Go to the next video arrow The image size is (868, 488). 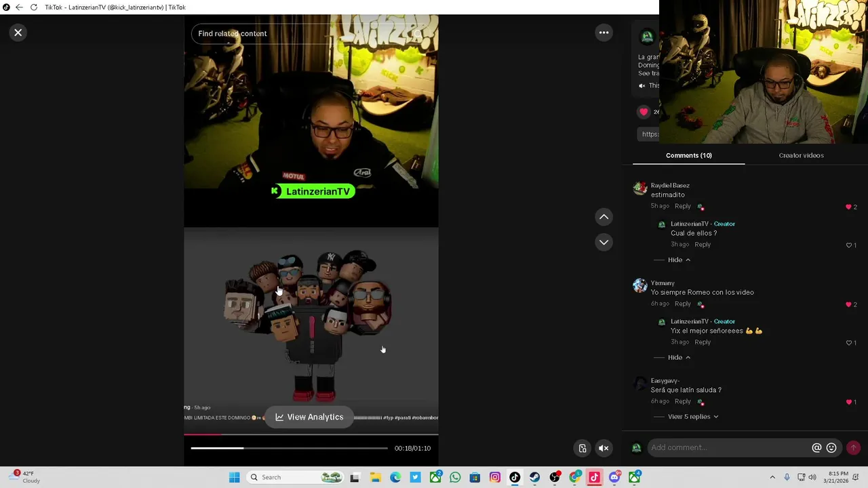coord(604,242)
